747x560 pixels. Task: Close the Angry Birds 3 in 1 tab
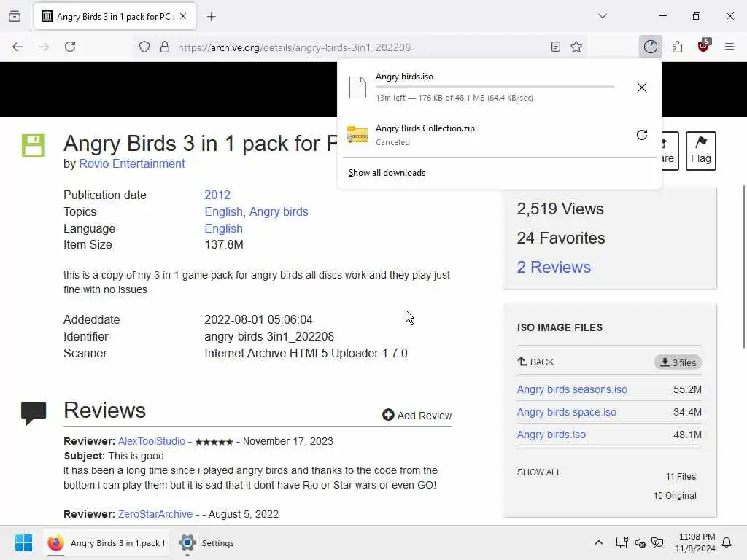183,16
